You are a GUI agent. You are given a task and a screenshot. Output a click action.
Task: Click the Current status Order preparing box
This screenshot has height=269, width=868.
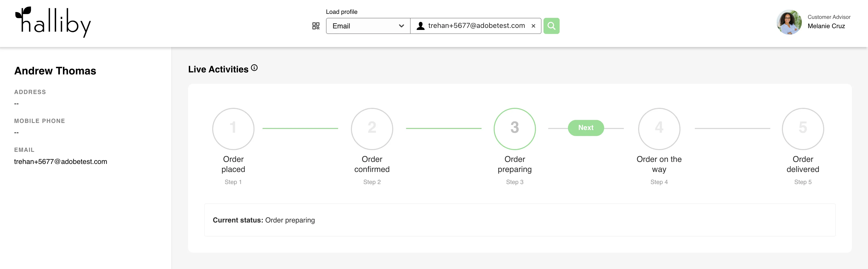(x=520, y=220)
